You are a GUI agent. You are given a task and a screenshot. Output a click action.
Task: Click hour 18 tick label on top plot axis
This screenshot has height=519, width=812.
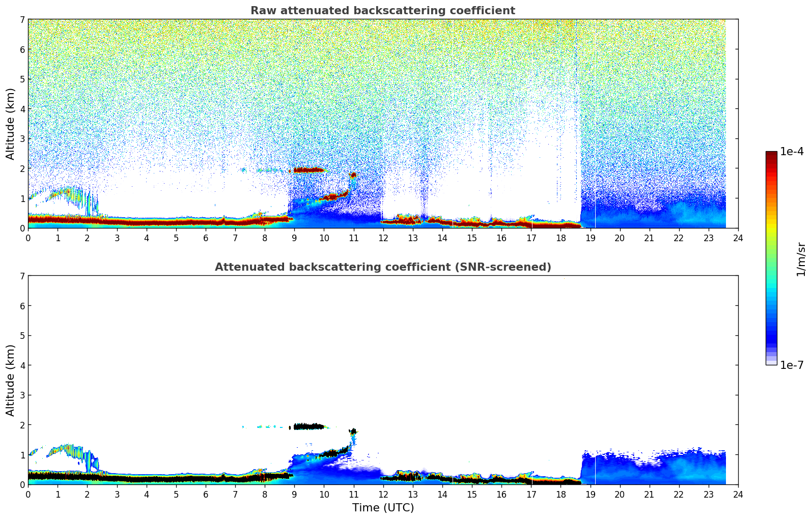pyautogui.click(x=561, y=238)
